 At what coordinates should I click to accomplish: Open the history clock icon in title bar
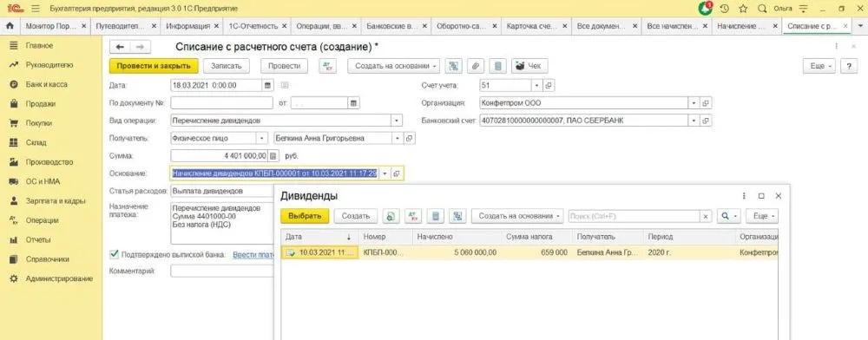coord(725,9)
